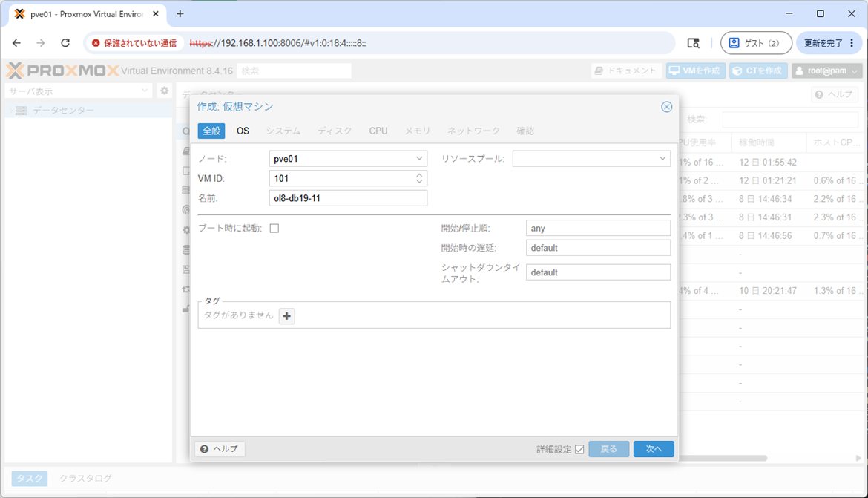Click the シャットダウンタイムアウト input field
Screen dimensions: 868x498
tap(598, 272)
